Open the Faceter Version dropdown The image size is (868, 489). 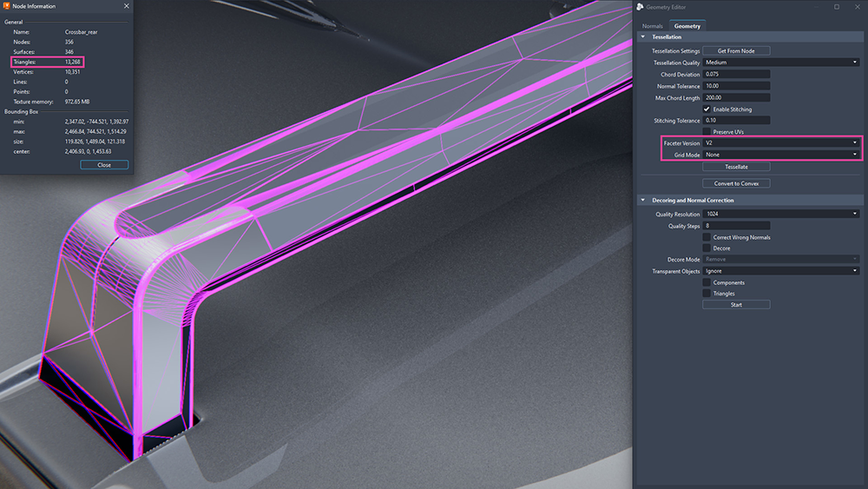pyautogui.click(x=781, y=143)
